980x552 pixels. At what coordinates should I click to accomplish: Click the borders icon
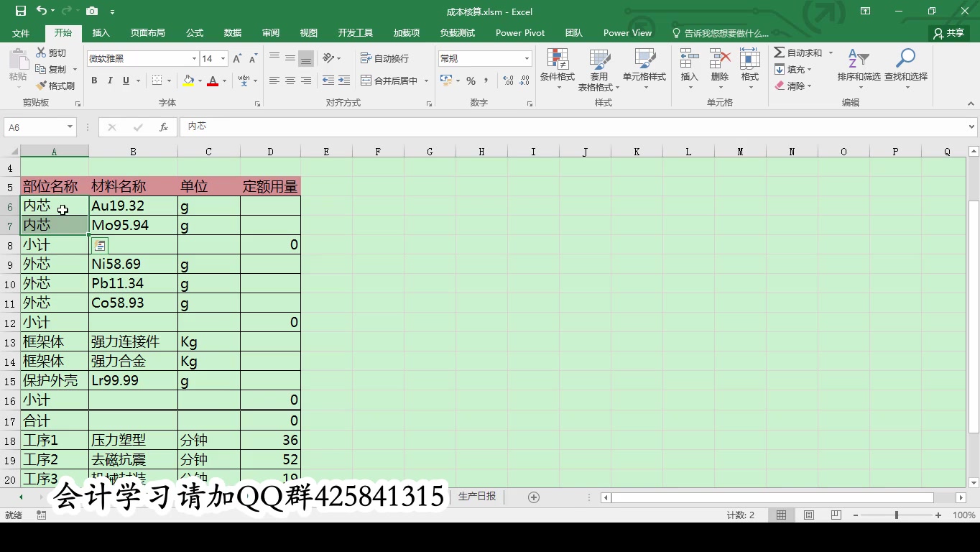[157, 80]
